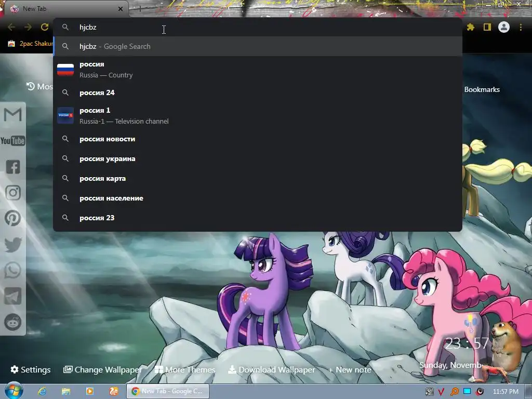Open the Windows Start orb
This screenshot has width=532, height=399.
pos(14,391)
